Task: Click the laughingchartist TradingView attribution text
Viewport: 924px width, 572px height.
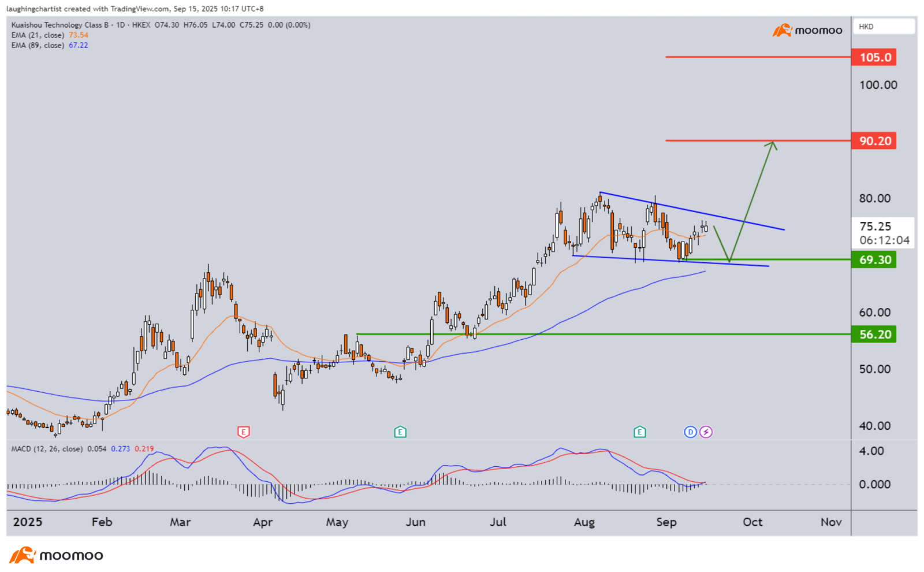Action: [x=135, y=9]
